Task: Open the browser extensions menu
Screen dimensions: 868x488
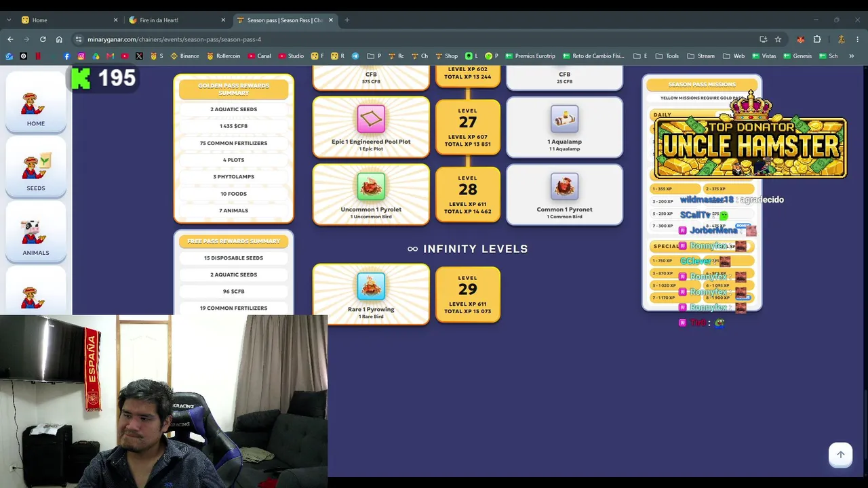Action: click(x=817, y=39)
